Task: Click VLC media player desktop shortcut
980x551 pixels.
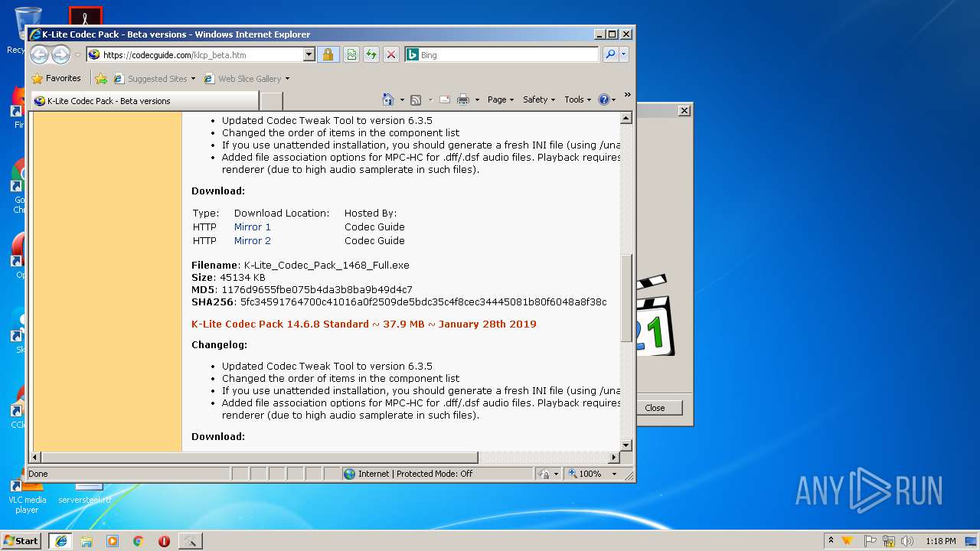Action: click(27, 497)
